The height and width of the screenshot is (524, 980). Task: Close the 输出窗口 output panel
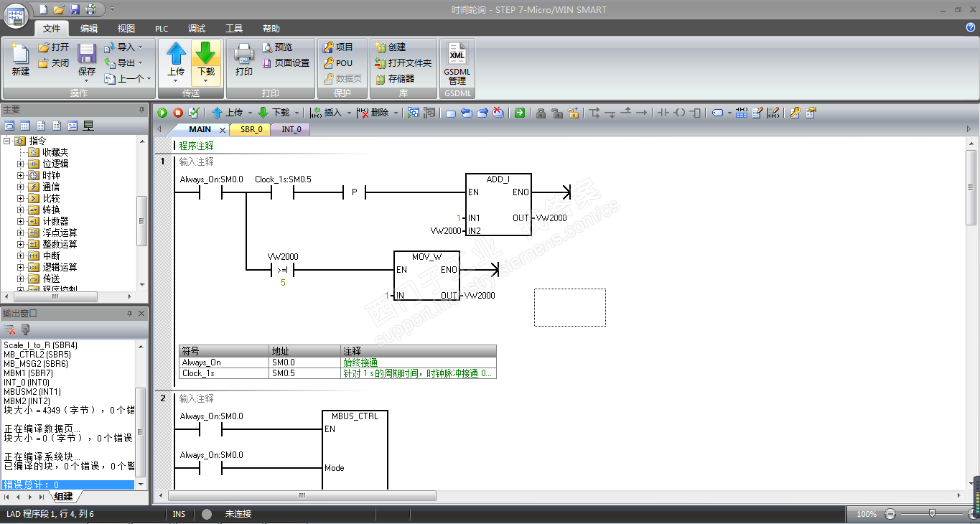pos(141,314)
